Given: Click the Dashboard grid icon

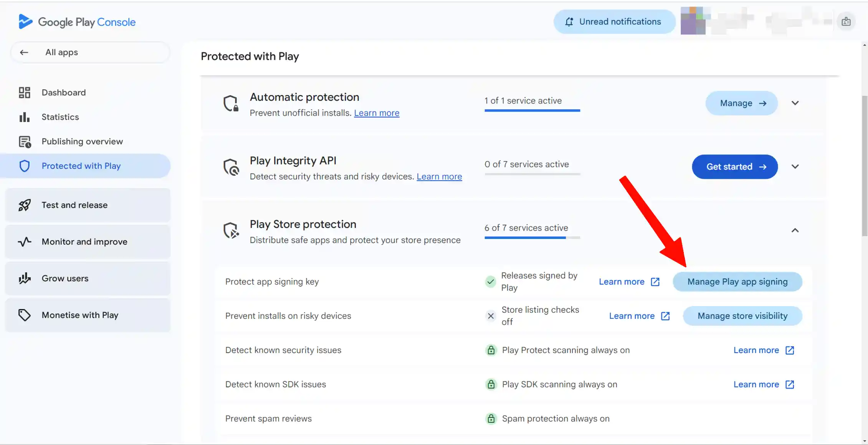Looking at the screenshot, I should (25, 92).
